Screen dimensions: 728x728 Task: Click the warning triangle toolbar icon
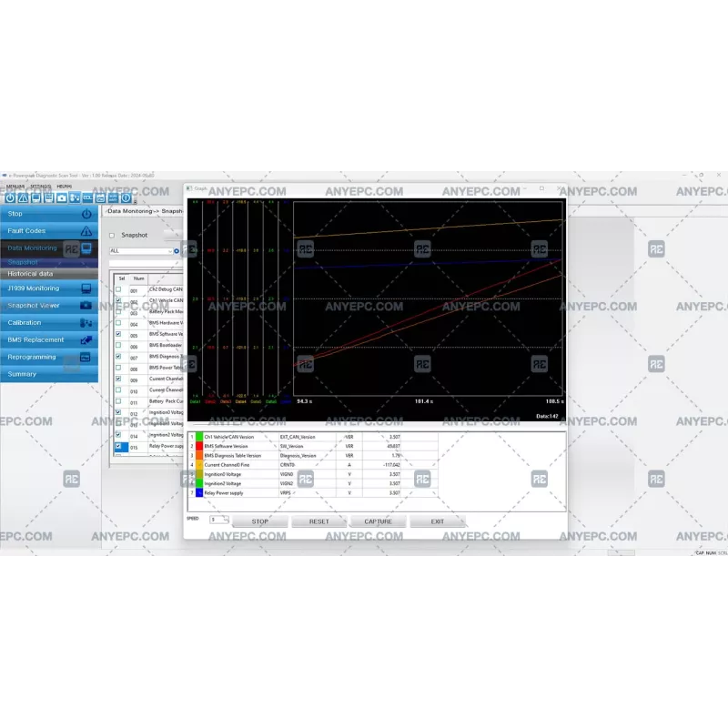[23, 197]
